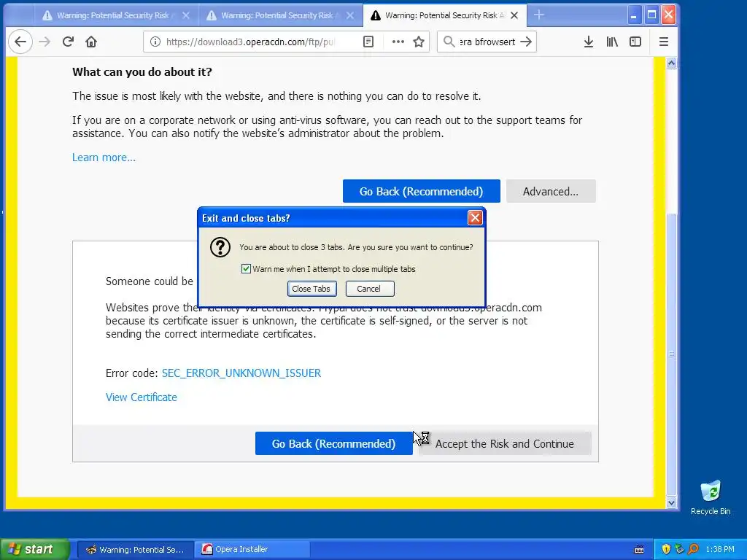Click the scrollbar down arrow
This screenshot has width=747, height=560.
[x=671, y=502]
